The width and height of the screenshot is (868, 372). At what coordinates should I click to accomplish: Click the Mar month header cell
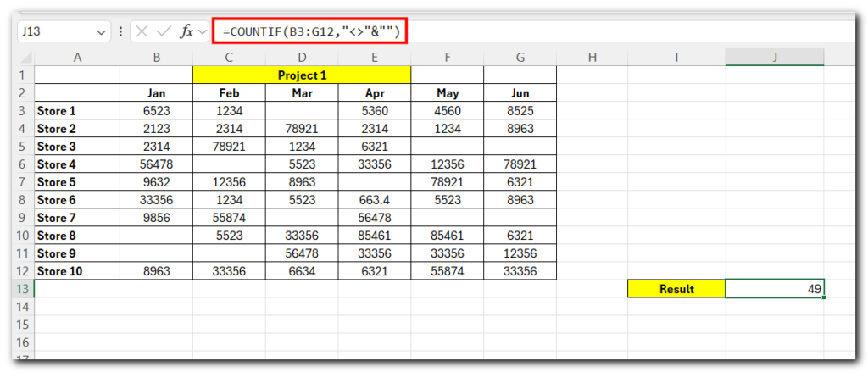pyautogui.click(x=302, y=93)
